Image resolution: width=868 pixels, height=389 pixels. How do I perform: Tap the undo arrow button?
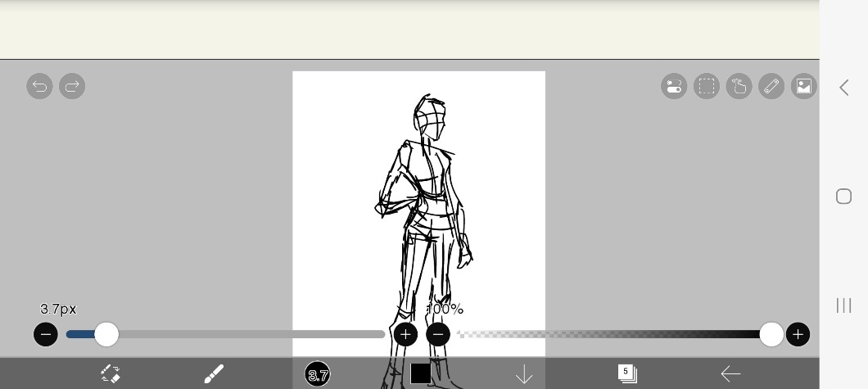(39, 86)
